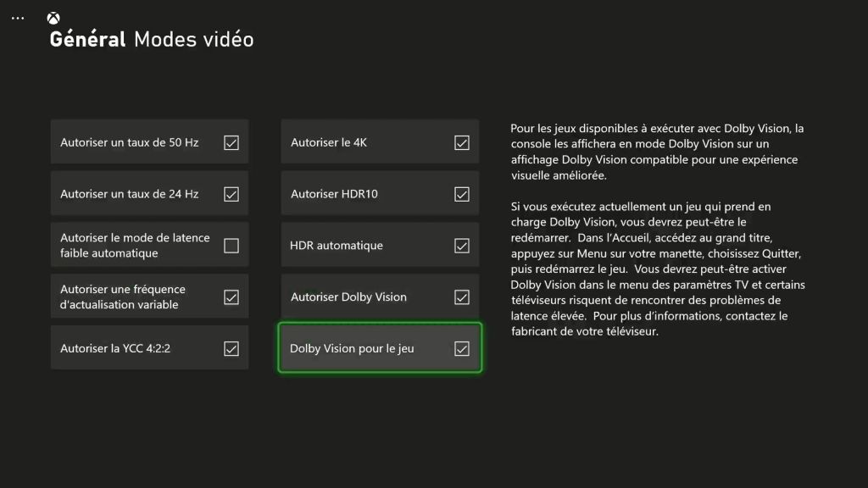Screen dimensions: 868x488
Task: Click the paragraph starting 'Si vous exécutez actuellement'
Action: click(658, 269)
